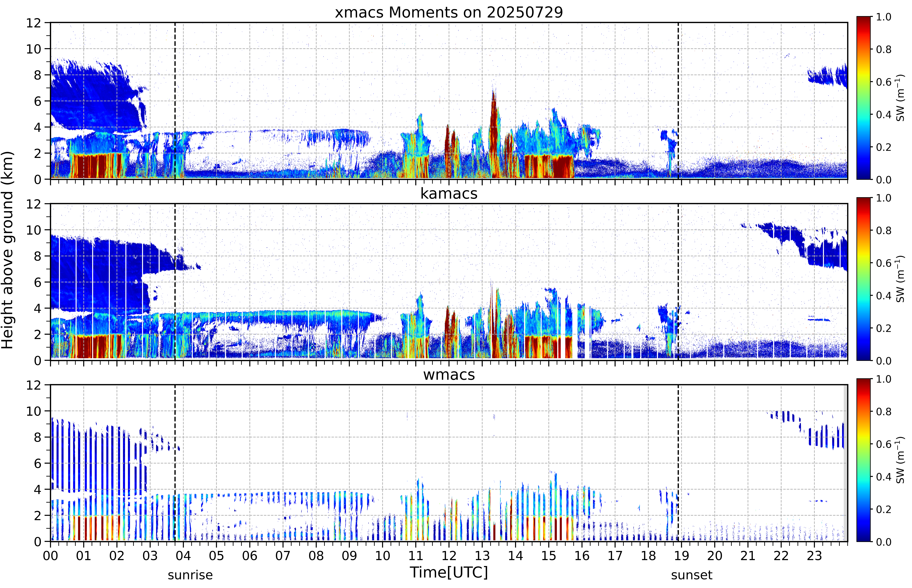Click the 'wmacs' panel title

(x=449, y=375)
